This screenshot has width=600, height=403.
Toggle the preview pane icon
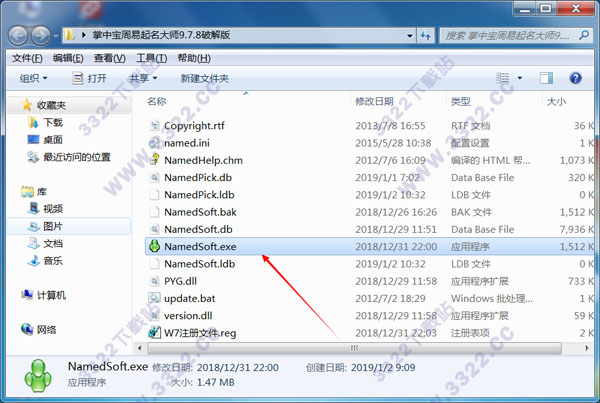(546, 78)
